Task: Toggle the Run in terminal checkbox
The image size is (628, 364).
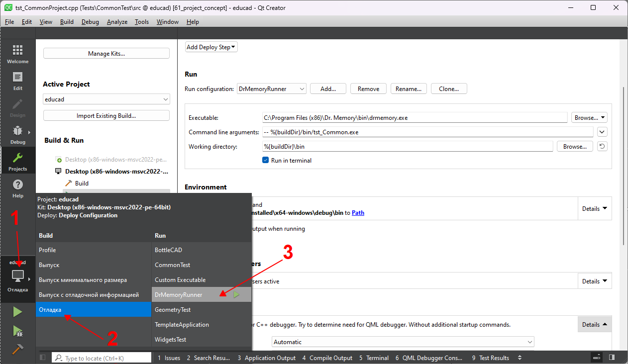Action: (266, 161)
